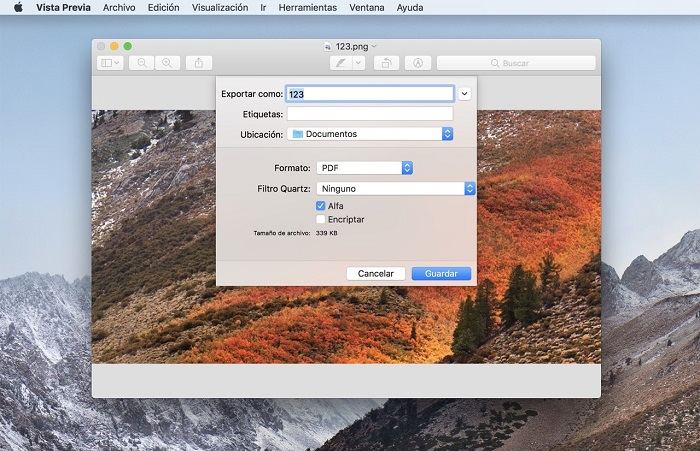Open the Formato PDF dropdown
Screen dimensions: 700x451
click(x=365, y=168)
